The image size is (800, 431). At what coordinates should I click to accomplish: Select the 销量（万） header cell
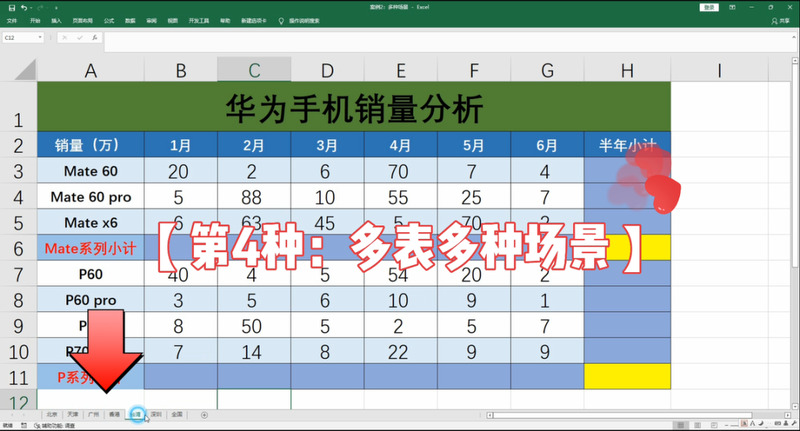pos(91,145)
